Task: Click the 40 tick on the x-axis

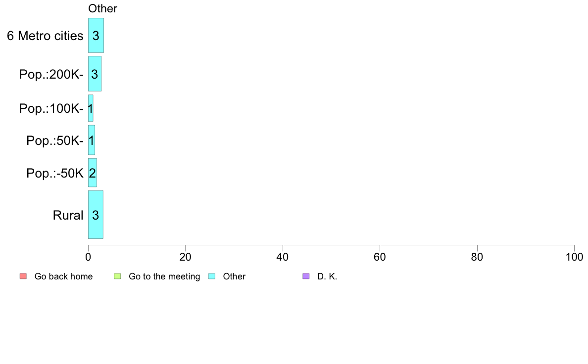Action: [283, 257]
